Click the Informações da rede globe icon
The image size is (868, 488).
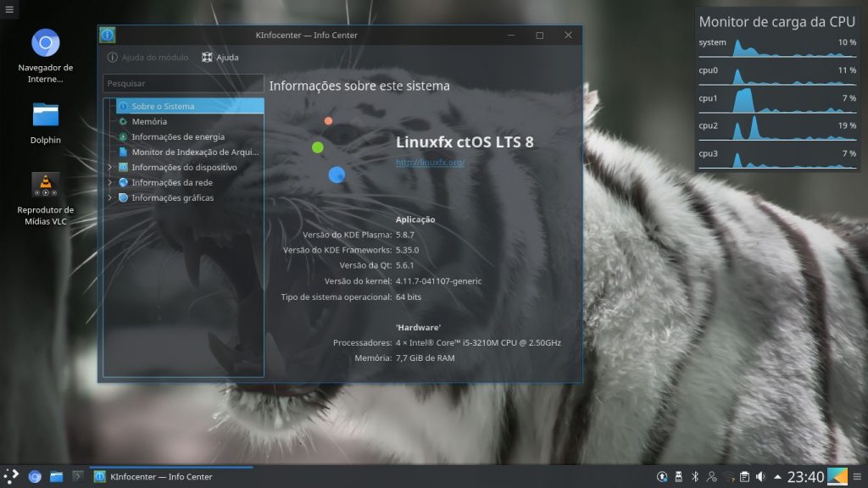[x=121, y=182]
